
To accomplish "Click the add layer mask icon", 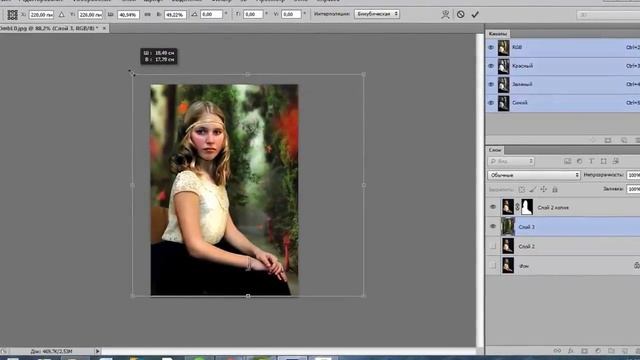I will [584, 351].
